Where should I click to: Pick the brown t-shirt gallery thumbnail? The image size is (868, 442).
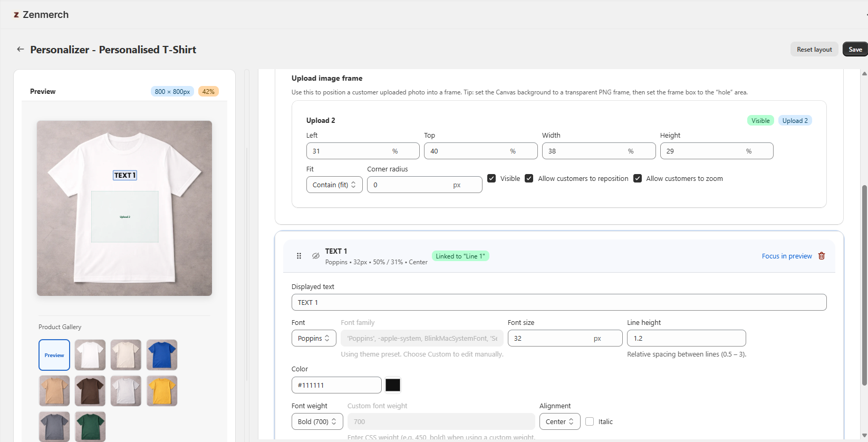90,391
